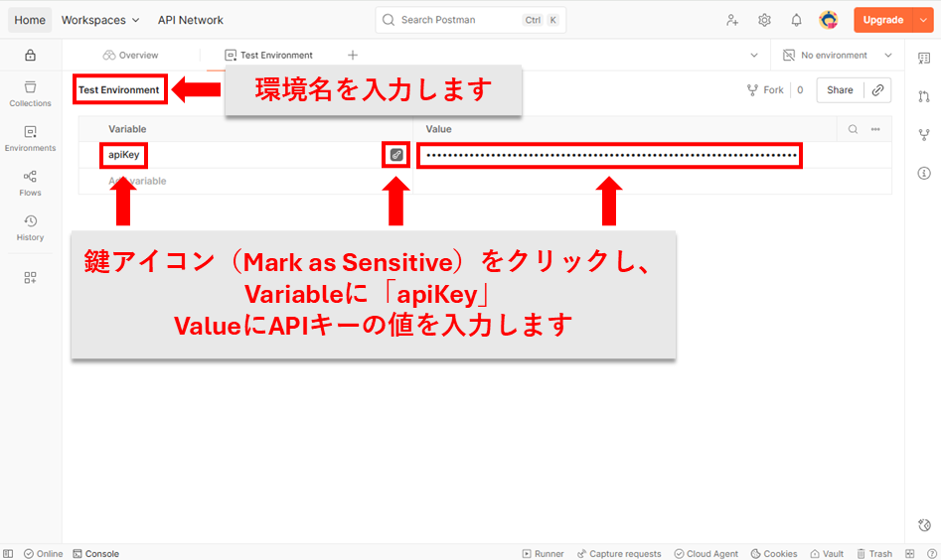Click the Share button
The width and height of the screenshot is (941, 560).
coord(840,90)
